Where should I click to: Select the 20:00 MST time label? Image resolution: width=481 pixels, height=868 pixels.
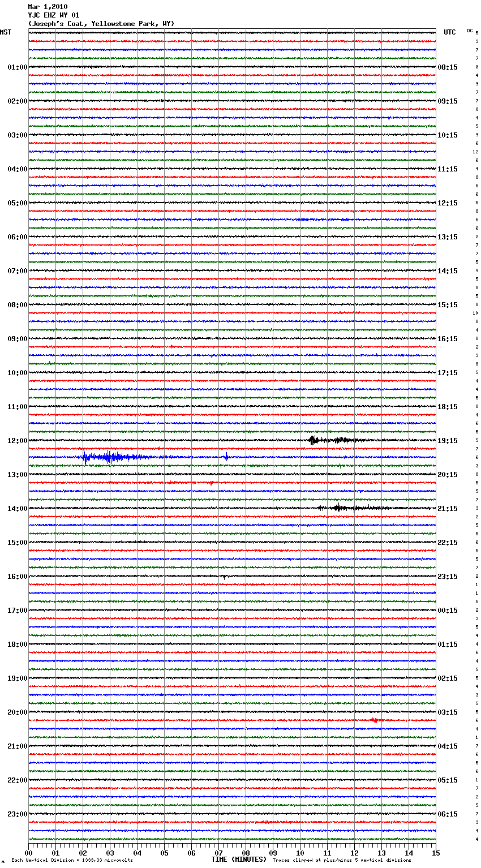(x=18, y=712)
